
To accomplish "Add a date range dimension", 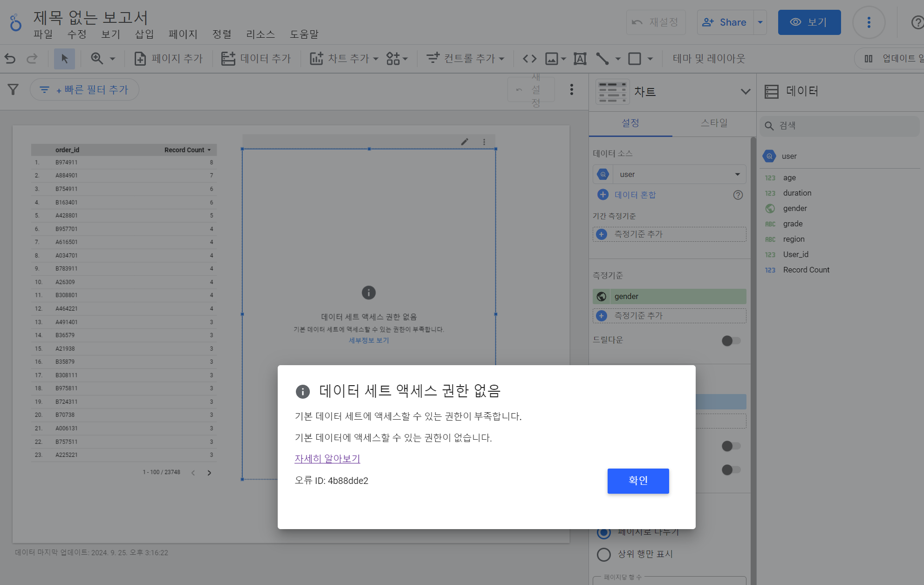I will 670,234.
